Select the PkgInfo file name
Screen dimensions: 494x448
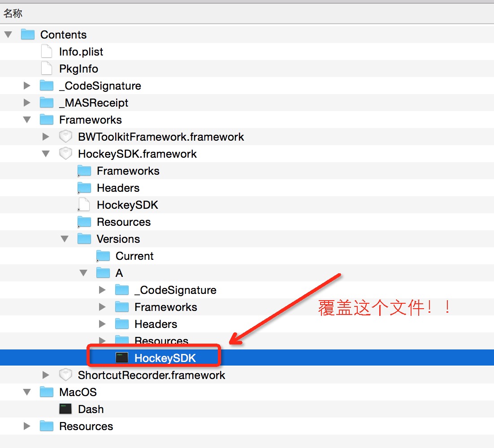point(78,69)
